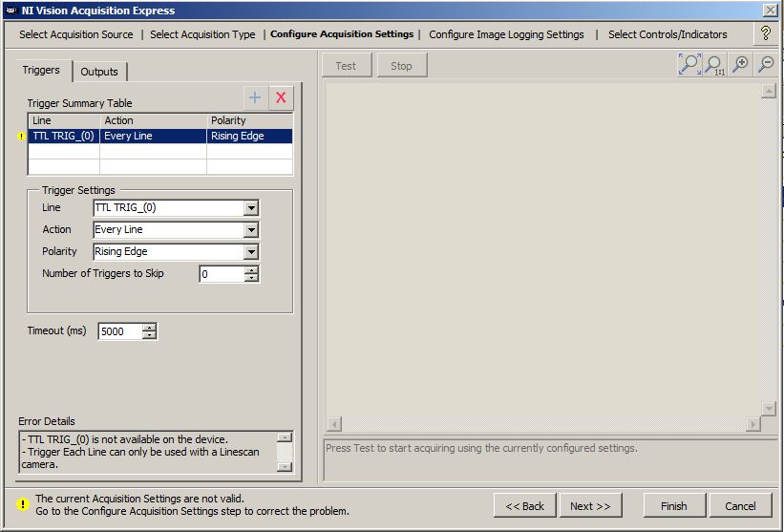Open the Action dropdown arrow

click(x=251, y=230)
